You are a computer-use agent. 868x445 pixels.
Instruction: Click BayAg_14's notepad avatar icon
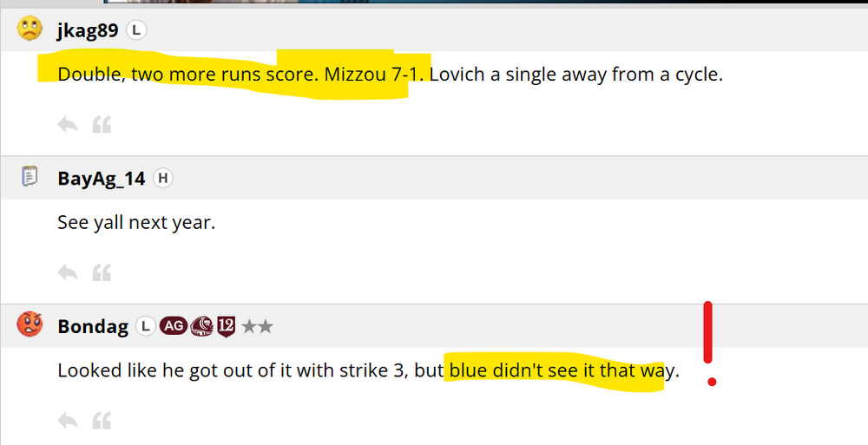[x=30, y=178]
